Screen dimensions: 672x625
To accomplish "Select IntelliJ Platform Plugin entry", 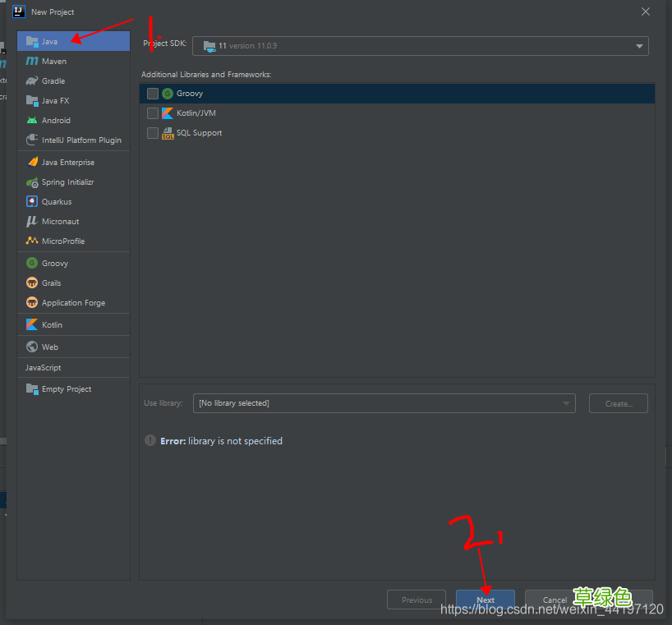I will [81, 140].
